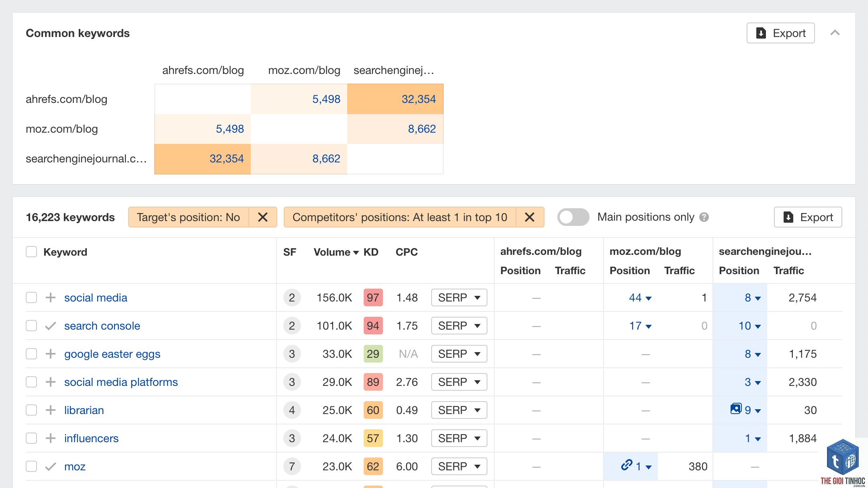Click SF badge 2 for social media
This screenshot has height=488, width=868.
[292, 297]
